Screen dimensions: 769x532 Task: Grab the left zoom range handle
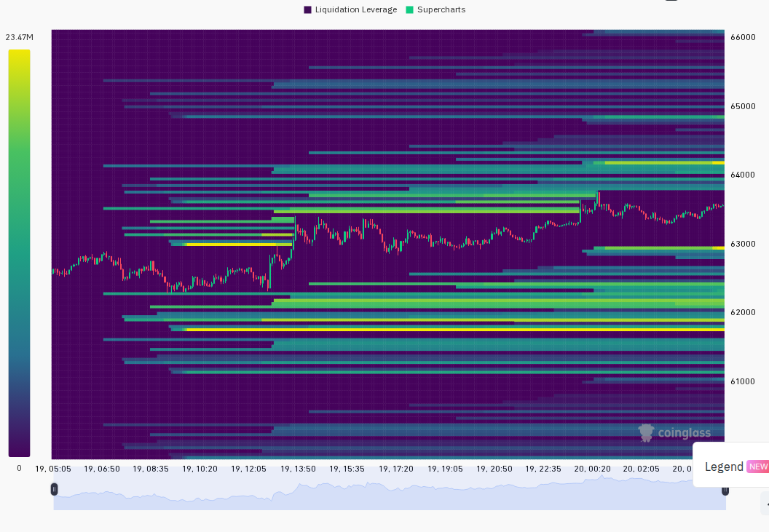pos(54,489)
